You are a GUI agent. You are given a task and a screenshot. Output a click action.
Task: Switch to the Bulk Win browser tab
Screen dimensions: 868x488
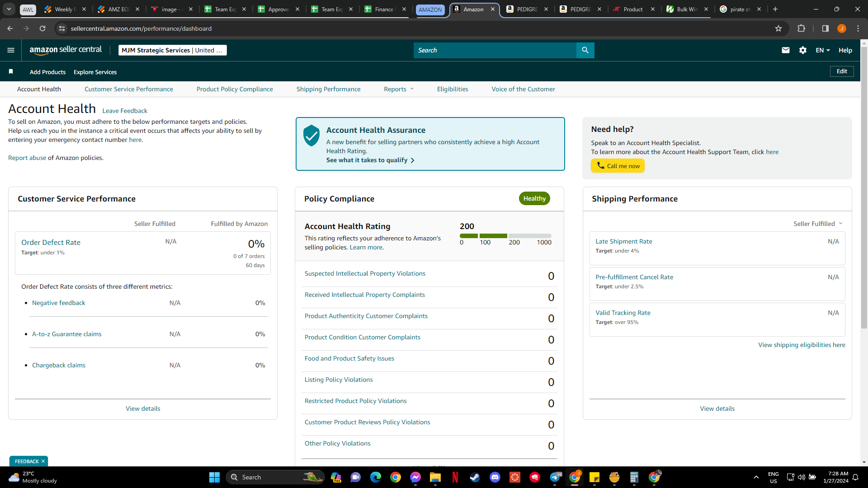688,9
